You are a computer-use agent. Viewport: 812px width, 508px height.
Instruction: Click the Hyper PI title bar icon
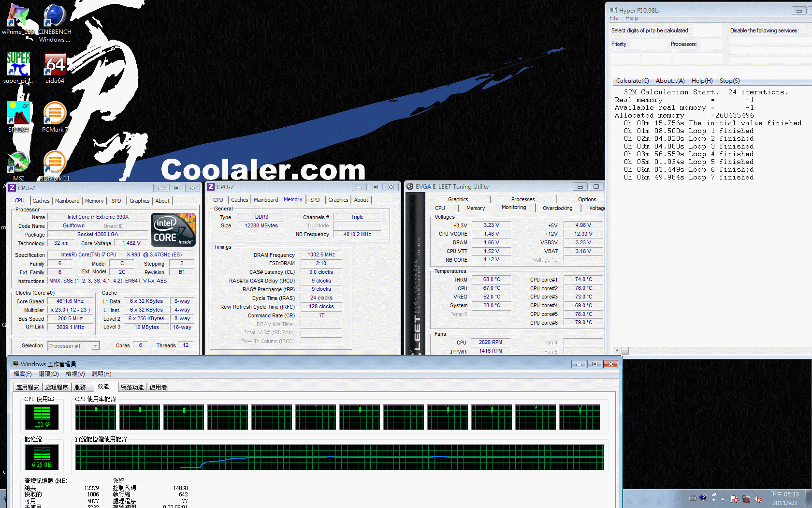[x=613, y=10]
